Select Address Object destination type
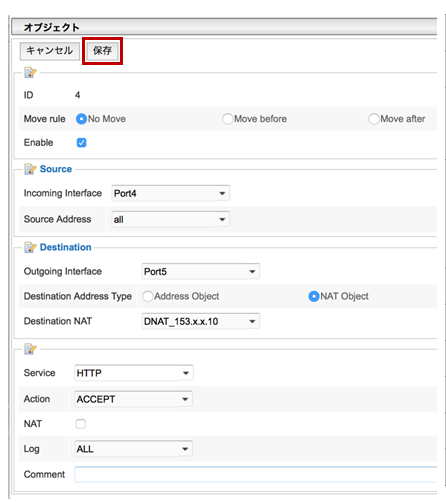The image size is (446, 502). pos(147,296)
